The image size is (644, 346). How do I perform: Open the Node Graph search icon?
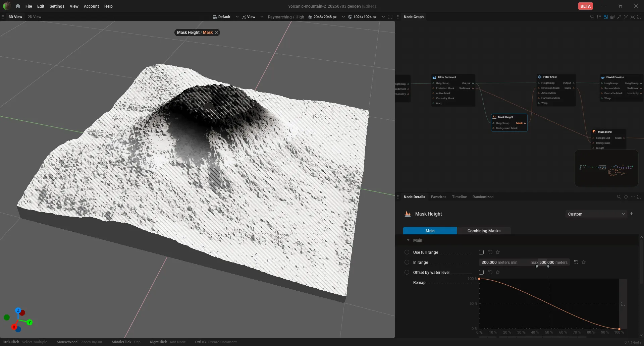click(592, 17)
